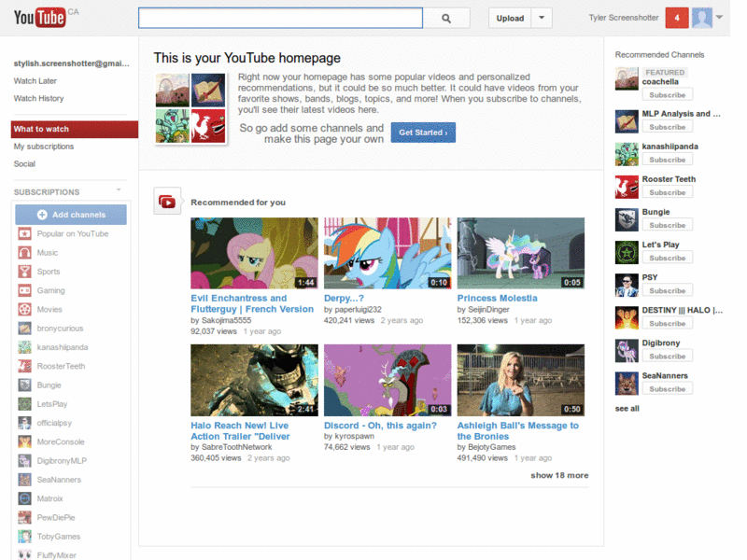Click the search magnifier button
This screenshot has width=747, height=560.
[x=446, y=18]
